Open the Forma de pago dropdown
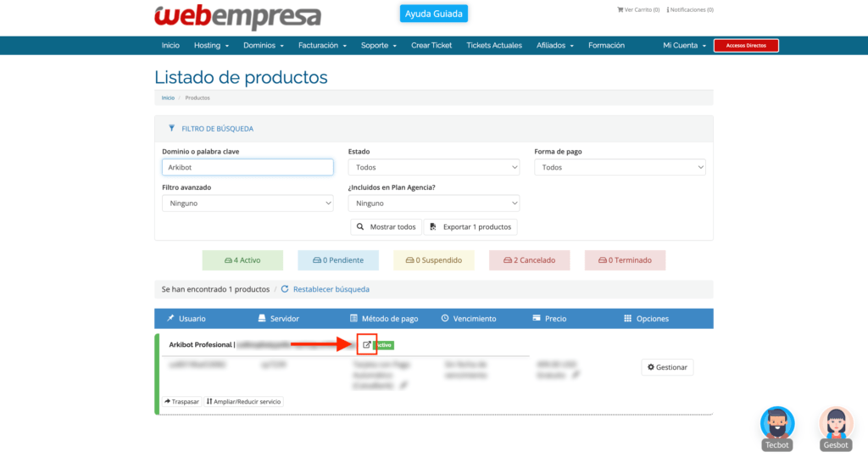The width and height of the screenshot is (868, 463). [x=620, y=167]
